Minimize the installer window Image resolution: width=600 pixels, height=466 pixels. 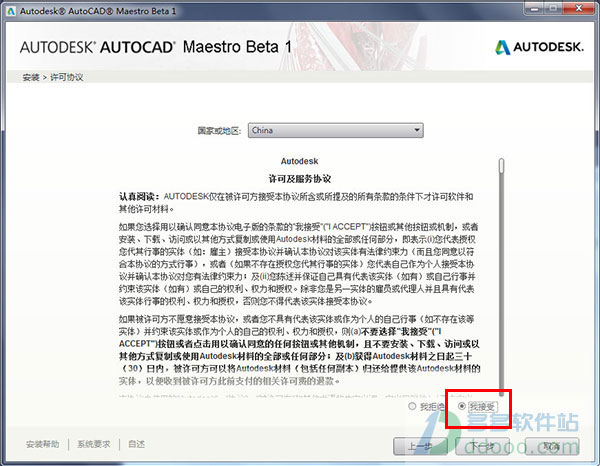(535, 8)
